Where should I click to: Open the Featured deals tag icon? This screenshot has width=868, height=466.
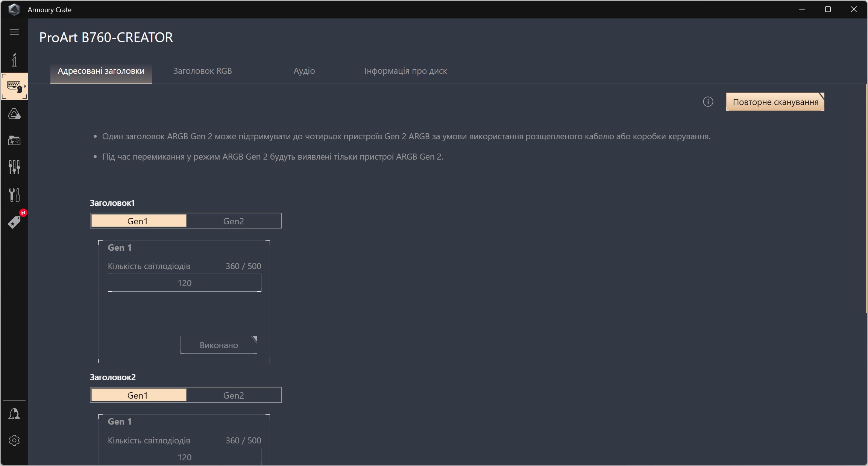[14, 222]
